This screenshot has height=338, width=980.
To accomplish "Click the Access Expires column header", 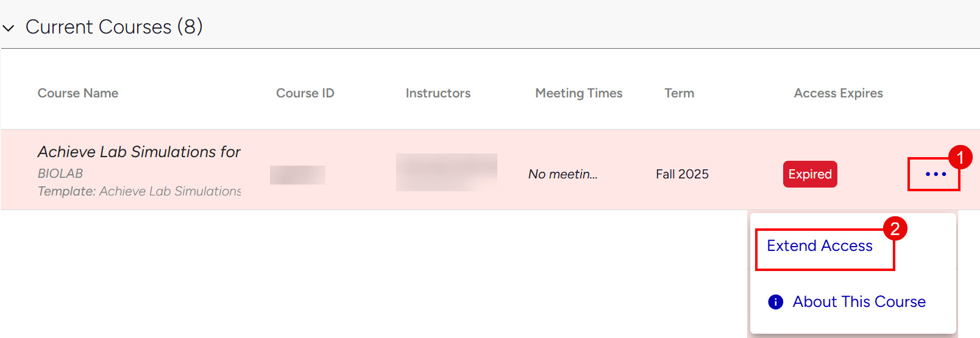I will (838, 93).
